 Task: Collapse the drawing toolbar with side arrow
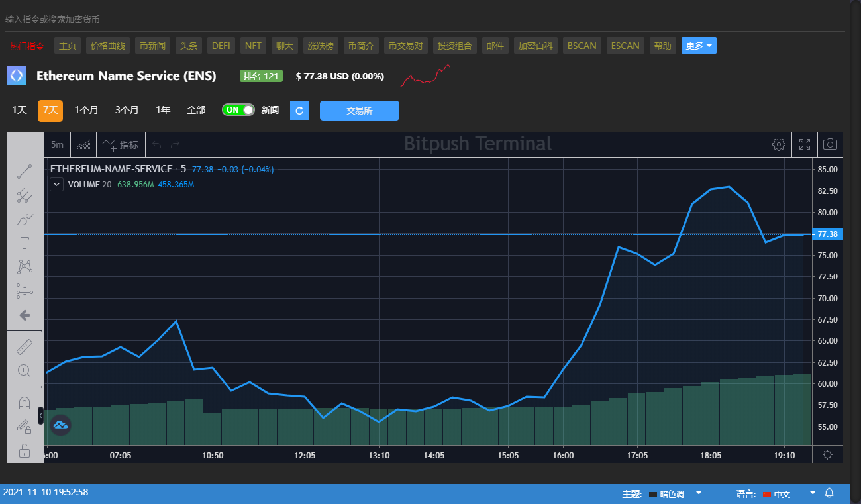pyautogui.click(x=41, y=415)
